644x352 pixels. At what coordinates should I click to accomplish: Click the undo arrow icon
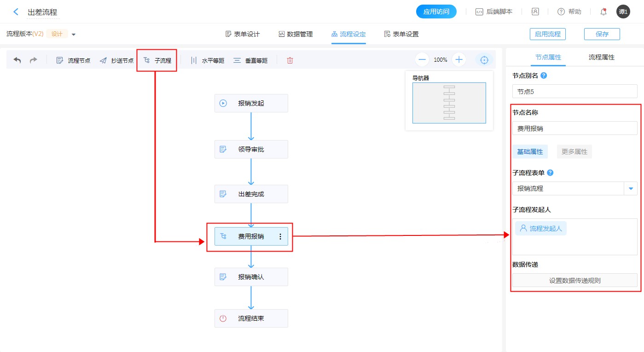pos(17,60)
